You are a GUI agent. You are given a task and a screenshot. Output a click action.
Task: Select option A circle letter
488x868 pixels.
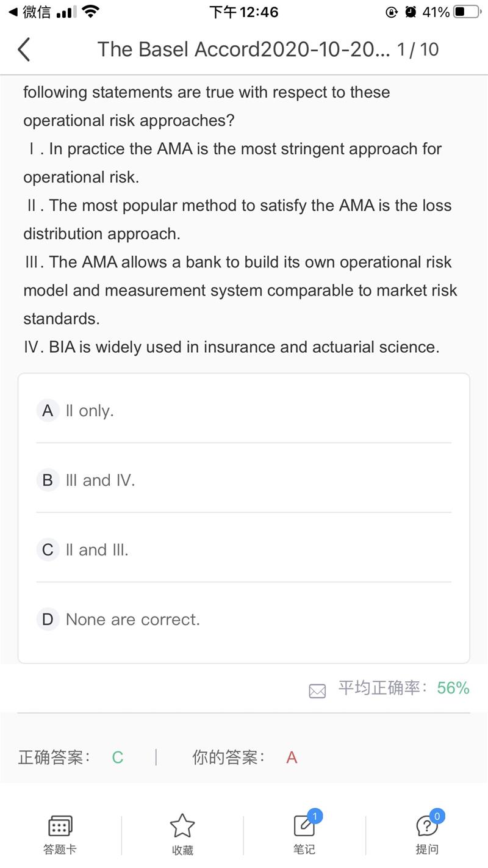click(x=48, y=411)
